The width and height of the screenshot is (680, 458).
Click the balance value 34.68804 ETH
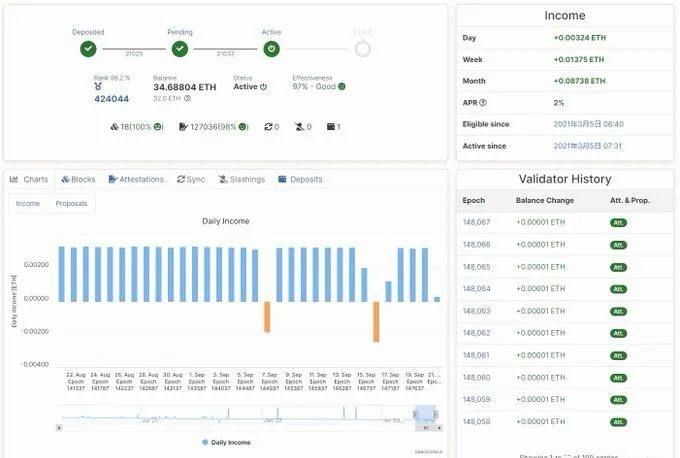coord(185,87)
